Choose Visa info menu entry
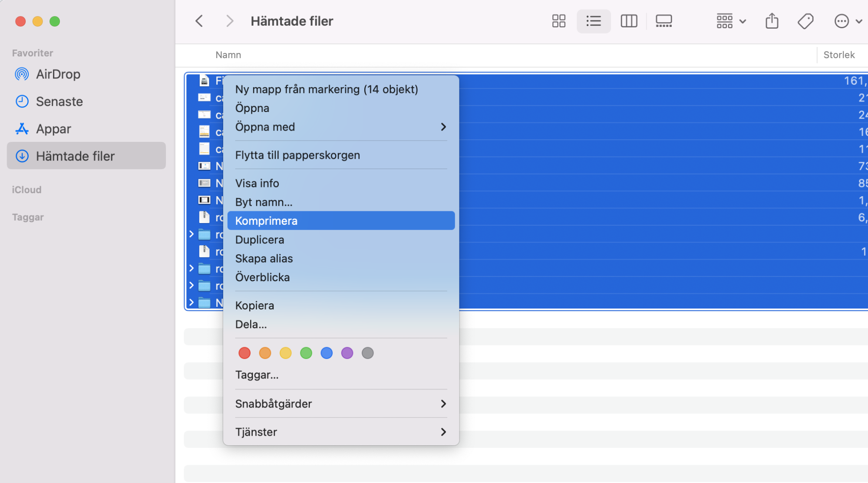This screenshot has width=868, height=483. coord(341,183)
